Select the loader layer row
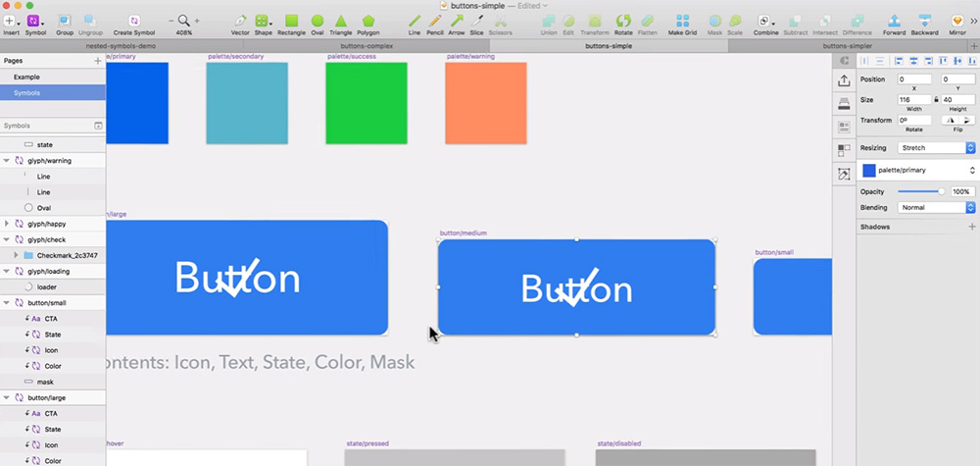Screen dimensions: 980x466 pyautogui.click(x=53, y=287)
